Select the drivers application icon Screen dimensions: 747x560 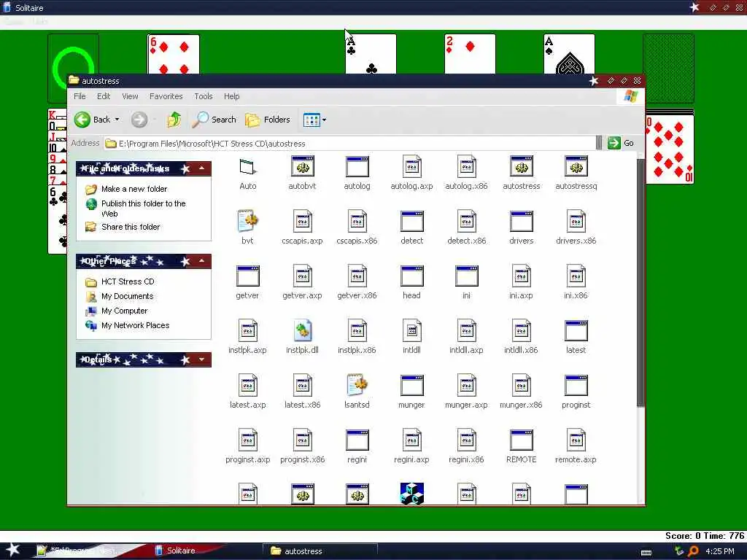[521, 222]
